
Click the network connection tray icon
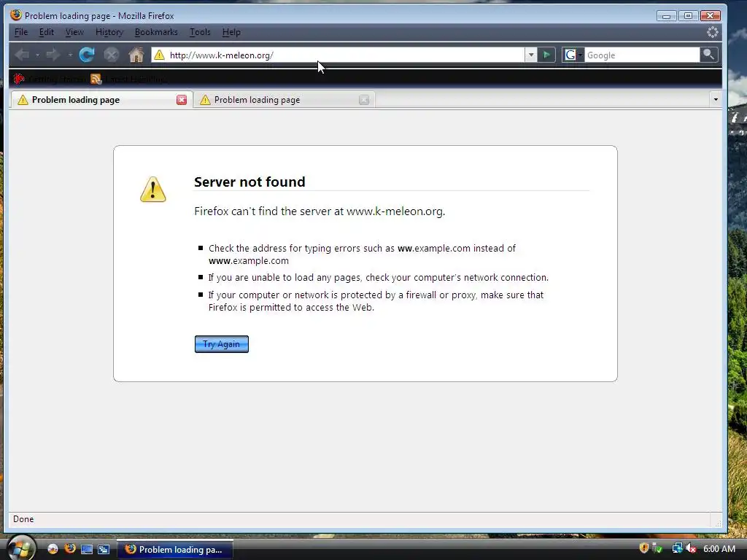click(676, 548)
